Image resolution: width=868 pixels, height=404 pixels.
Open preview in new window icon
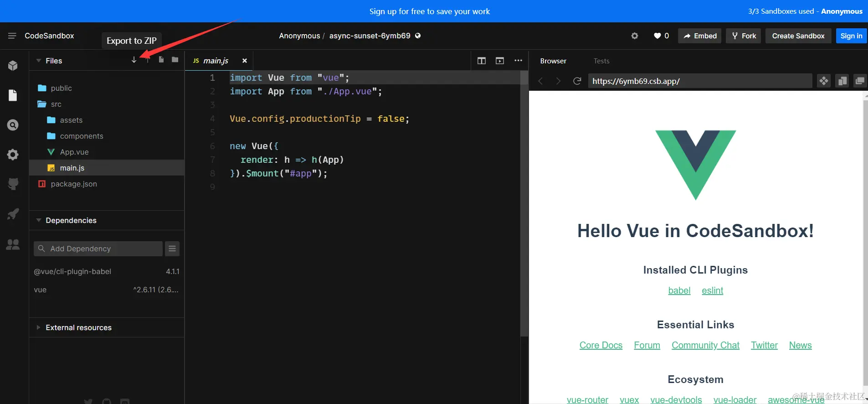860,81
